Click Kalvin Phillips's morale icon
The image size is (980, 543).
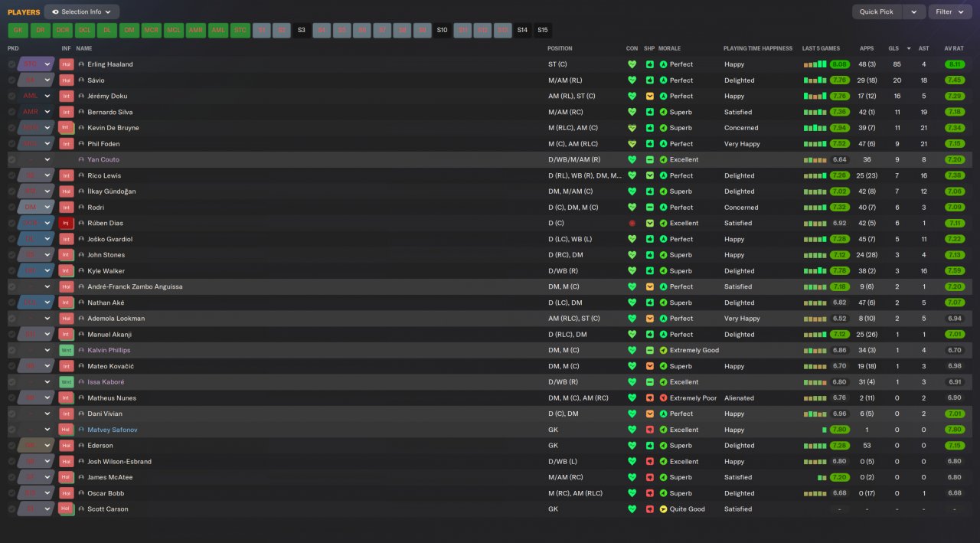tap(663, 350)
